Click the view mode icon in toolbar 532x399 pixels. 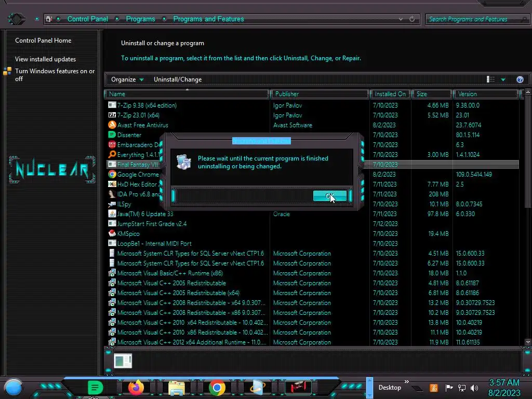coord(490,79)
